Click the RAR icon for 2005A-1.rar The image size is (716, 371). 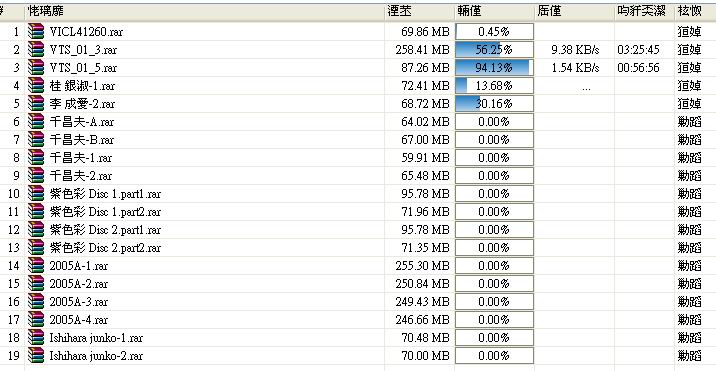click(36, 265)
